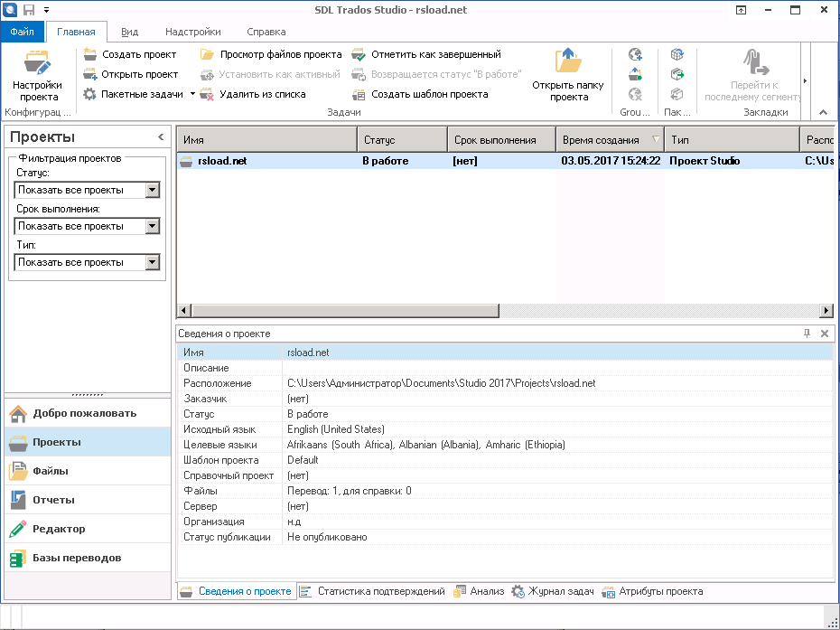Click the project list horizontal scrollbar thumb
The height and width of the screenshot is (630, 840).
click(x=345, y=310)
